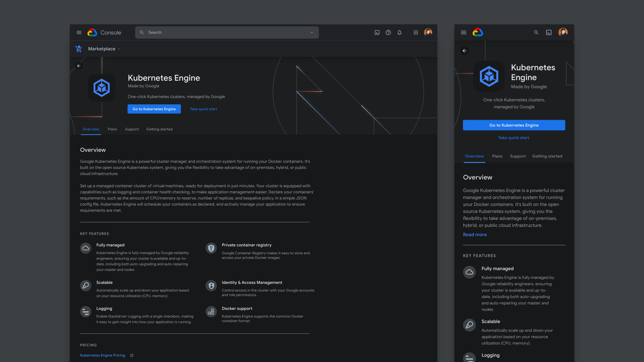
Task: Click into the Search input field
Action: 227,33
